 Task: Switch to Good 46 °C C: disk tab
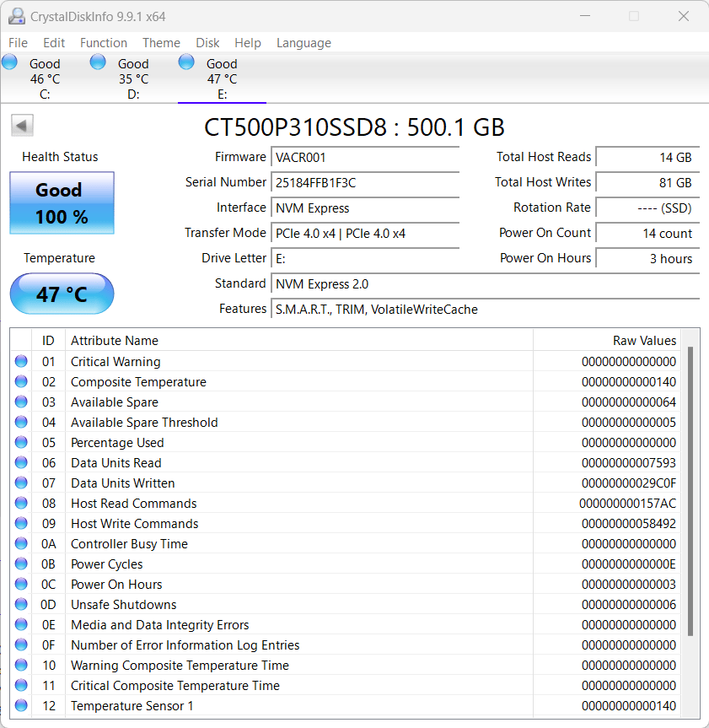coord(45,78)
